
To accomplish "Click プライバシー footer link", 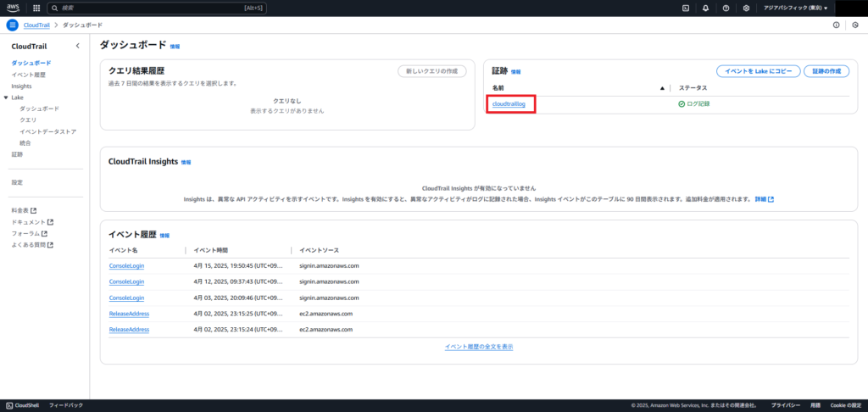I will pos(786,405).
